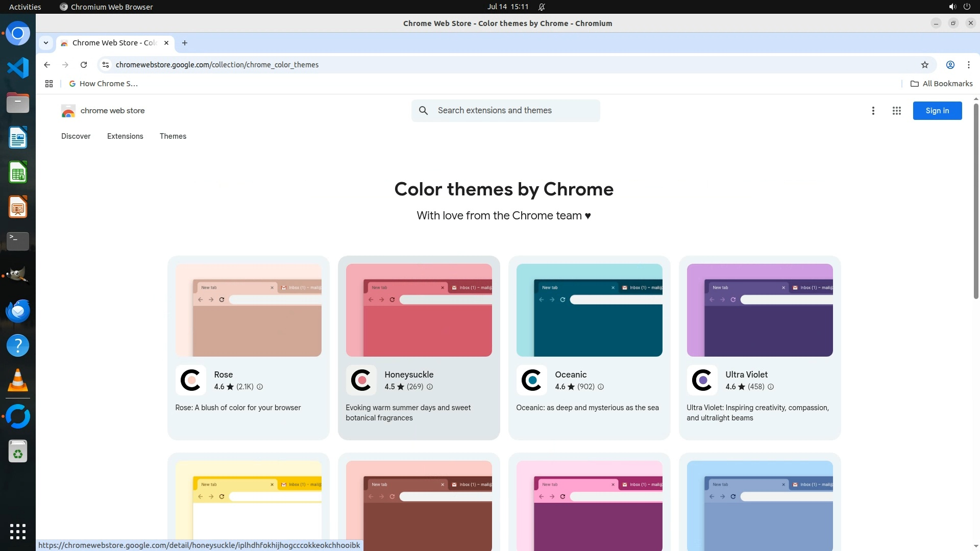
Task: Expand the tab search dropdown arrow
Action: point(46,43)
